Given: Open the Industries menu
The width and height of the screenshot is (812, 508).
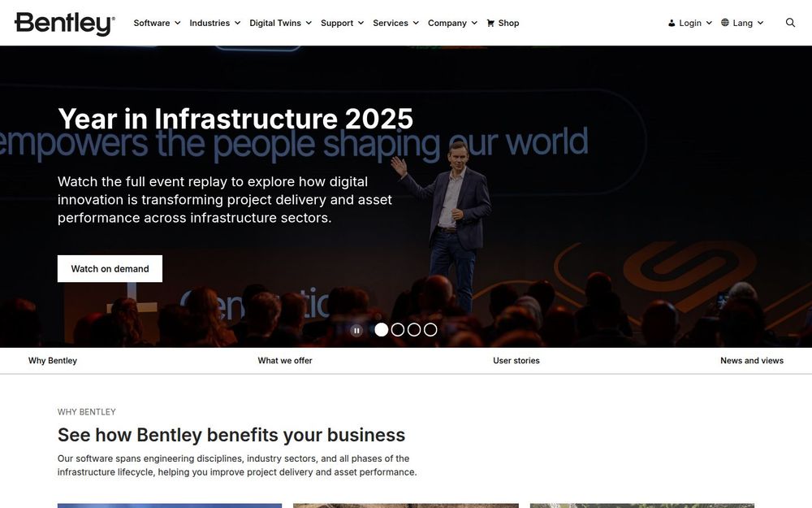Looking at the screenshot, I should 209,23.
